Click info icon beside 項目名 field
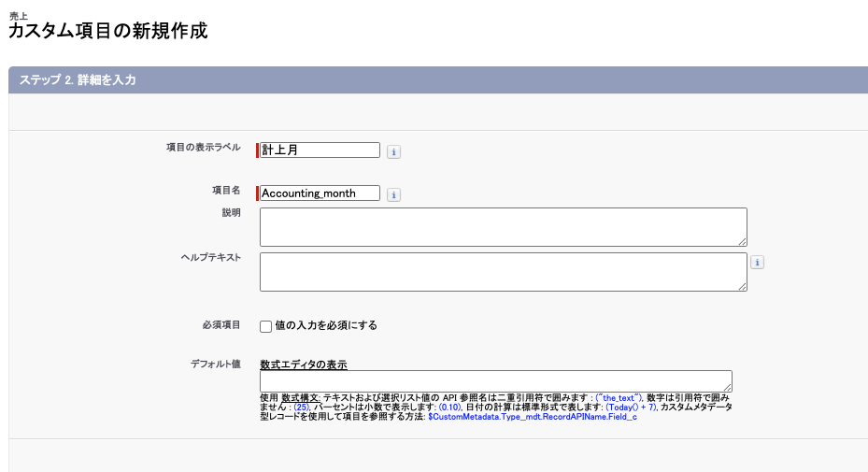The width and height of the screenshot is (868, 472). pyautogui.click(x=393, y=195)
